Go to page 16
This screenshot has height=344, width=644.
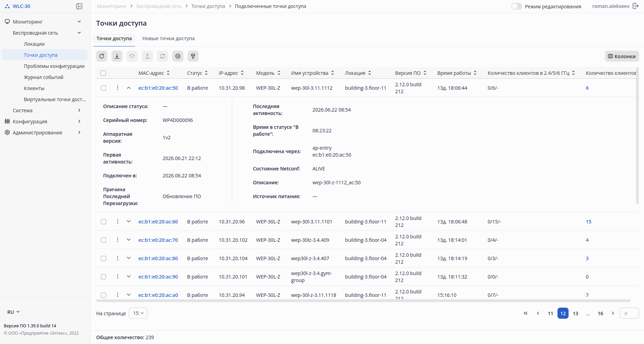click(x=600, y=313)
